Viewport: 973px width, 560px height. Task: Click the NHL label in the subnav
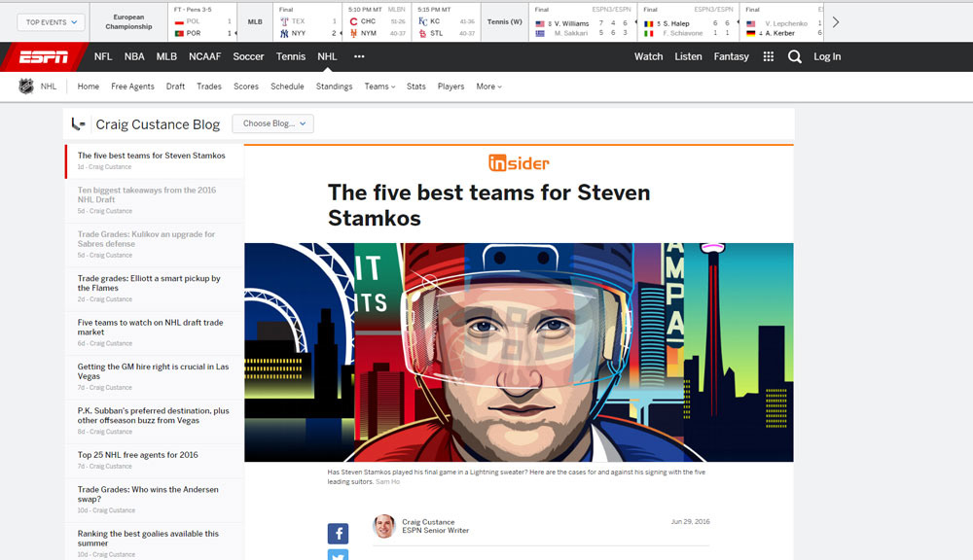[x=49, y=87]
